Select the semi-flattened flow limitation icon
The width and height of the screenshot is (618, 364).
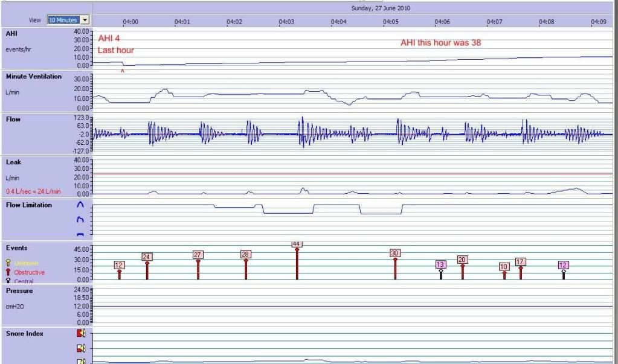(x=80, y=219)
